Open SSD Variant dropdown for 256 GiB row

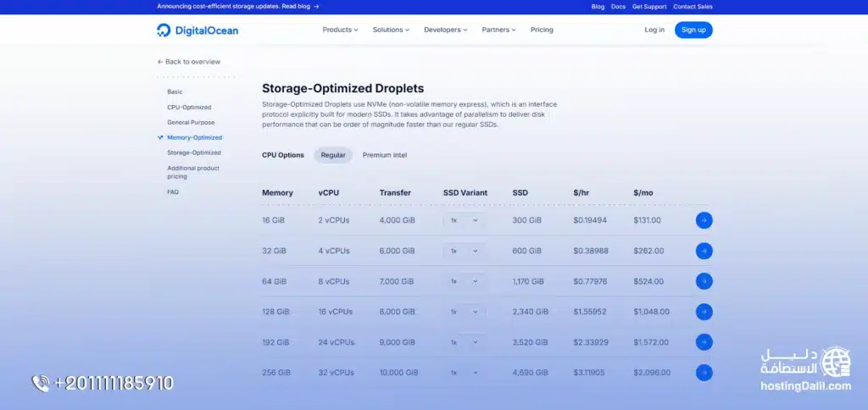pos(464,373)
